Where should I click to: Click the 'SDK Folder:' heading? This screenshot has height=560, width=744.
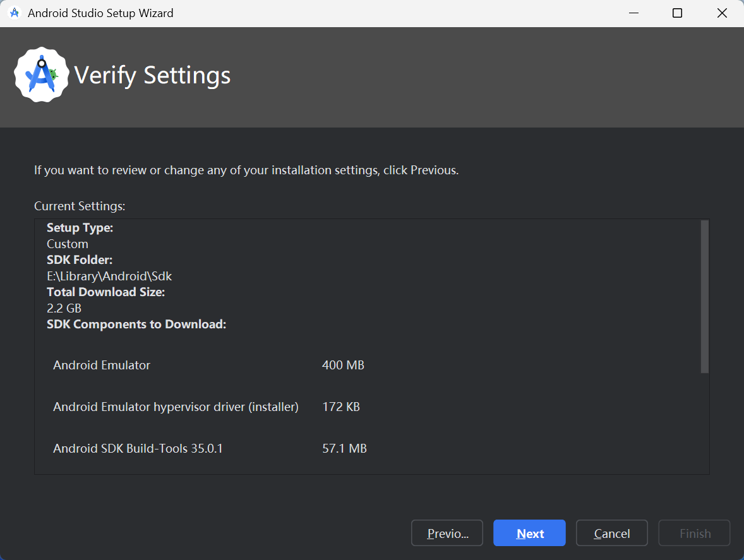79,260
